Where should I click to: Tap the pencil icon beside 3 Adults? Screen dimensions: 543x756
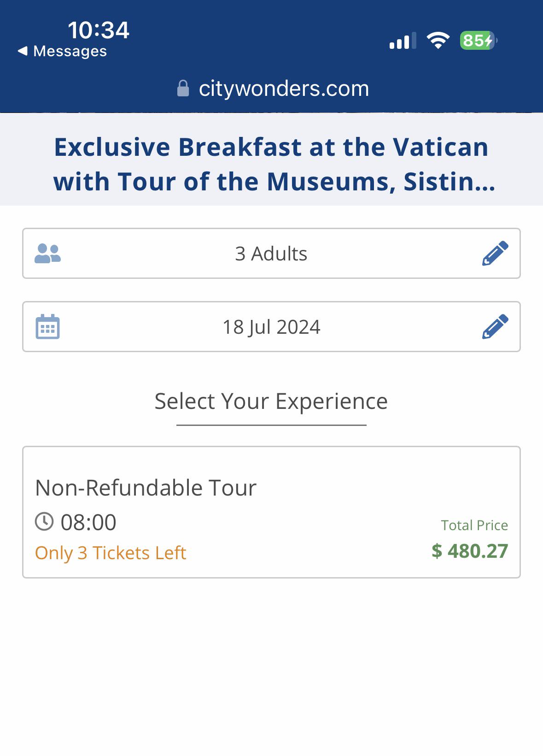[x=495, y=253]
